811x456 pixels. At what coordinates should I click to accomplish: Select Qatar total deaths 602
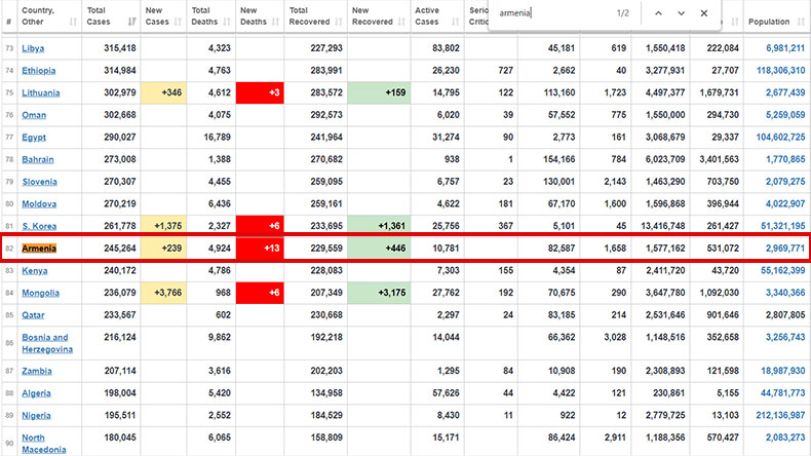click(x=223, y=315)
